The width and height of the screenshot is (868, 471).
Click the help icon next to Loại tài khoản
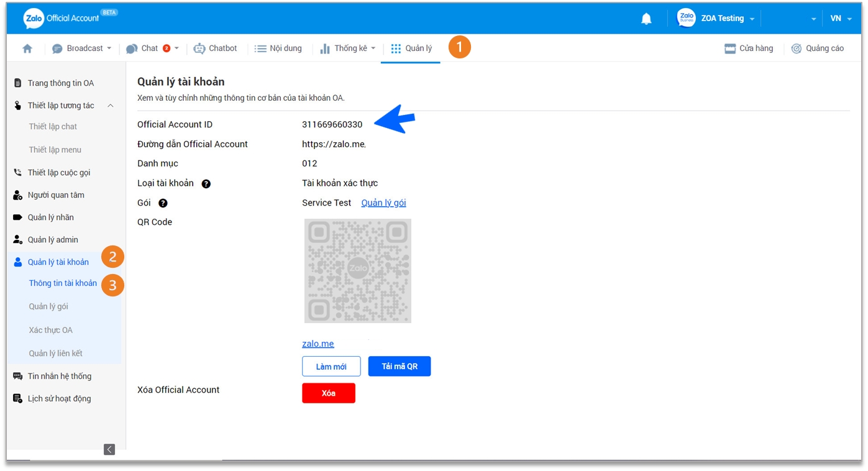206,184
